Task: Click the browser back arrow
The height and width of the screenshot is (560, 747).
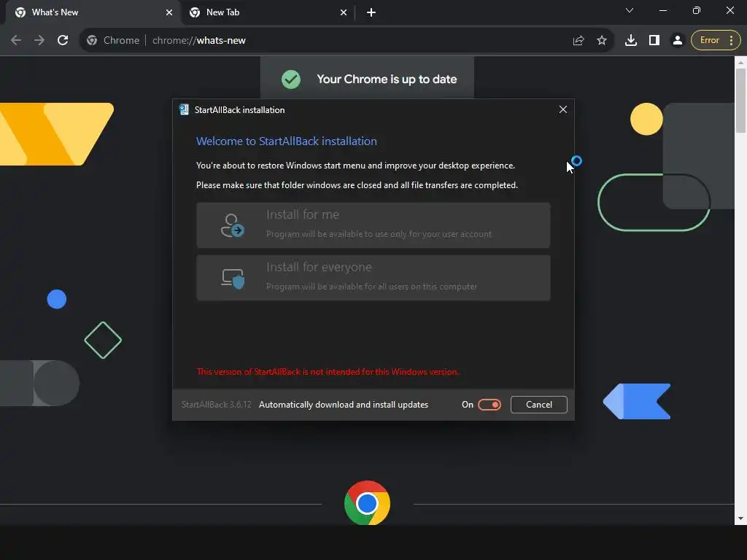Action: click(x=16, y=41)
